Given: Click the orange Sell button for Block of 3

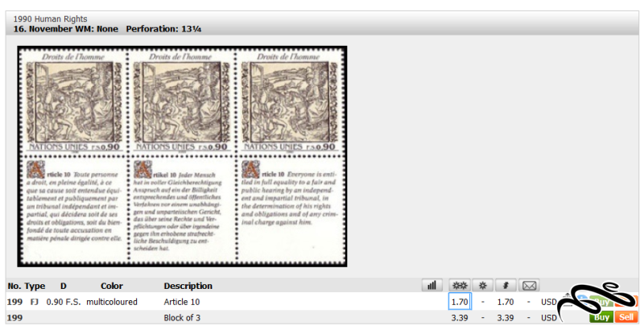Looking at the screenshot, I should pos(626,317).
